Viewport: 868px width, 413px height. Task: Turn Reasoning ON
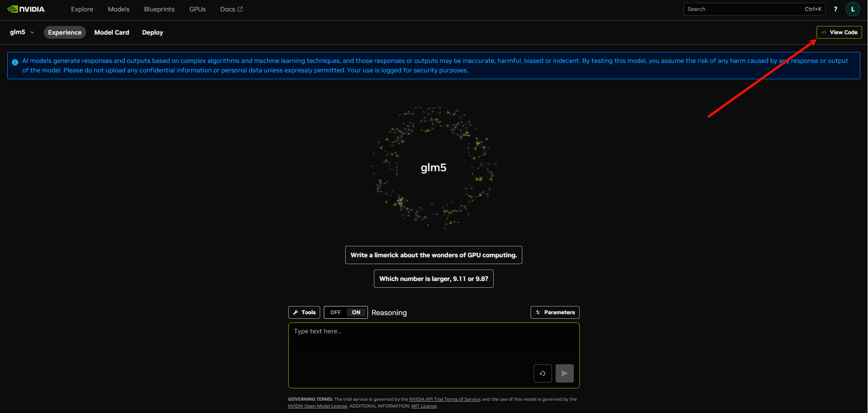coord(356,312)
